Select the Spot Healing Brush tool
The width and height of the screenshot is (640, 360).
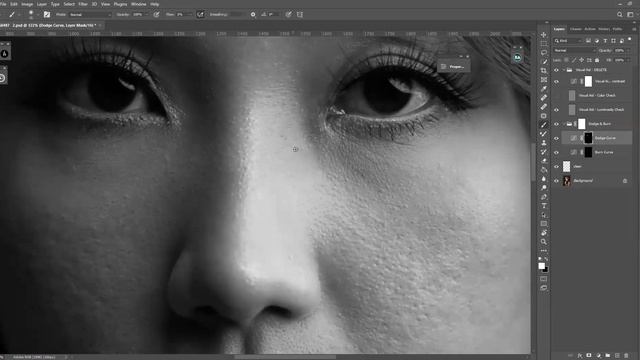point(544,98)
